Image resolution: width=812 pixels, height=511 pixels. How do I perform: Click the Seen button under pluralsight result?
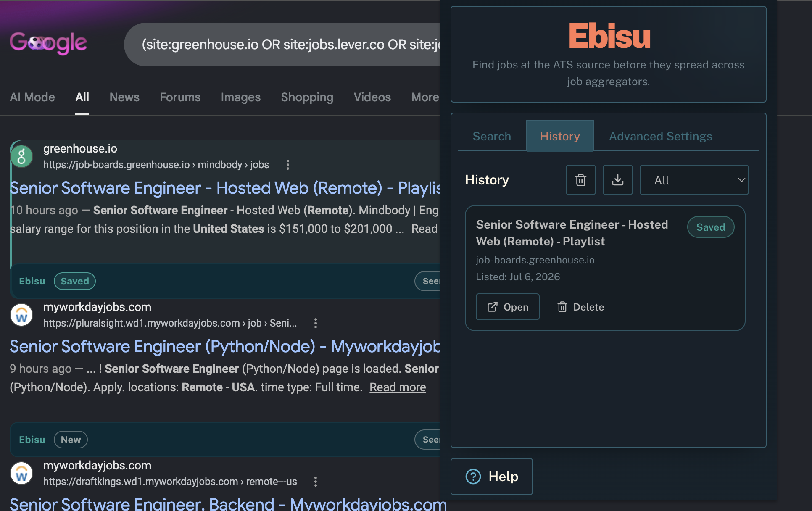click(428, 440)
